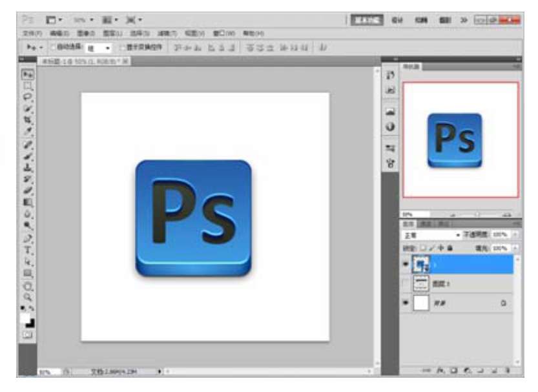Hide the selected top layer's eye
Screen dimensions: 538x392
(406, 264)
